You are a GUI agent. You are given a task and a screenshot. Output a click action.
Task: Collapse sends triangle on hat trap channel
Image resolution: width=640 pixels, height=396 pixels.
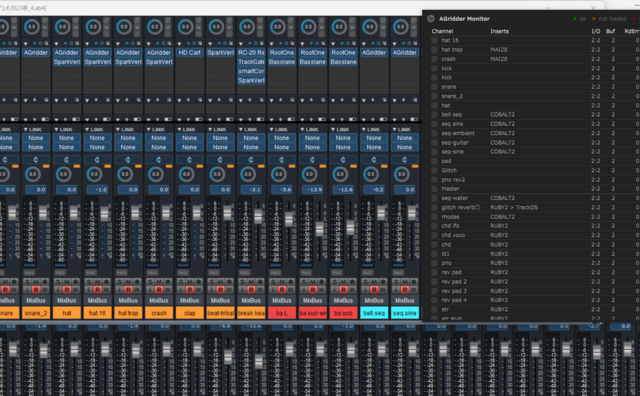pos(118,100)
